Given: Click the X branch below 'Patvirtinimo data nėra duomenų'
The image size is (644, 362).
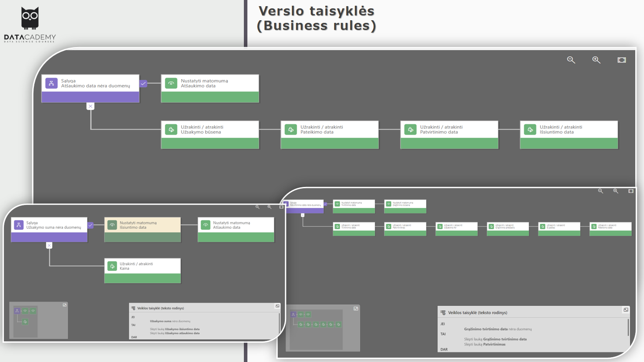Looking at the screenshot, I should (x=303, y=215).
